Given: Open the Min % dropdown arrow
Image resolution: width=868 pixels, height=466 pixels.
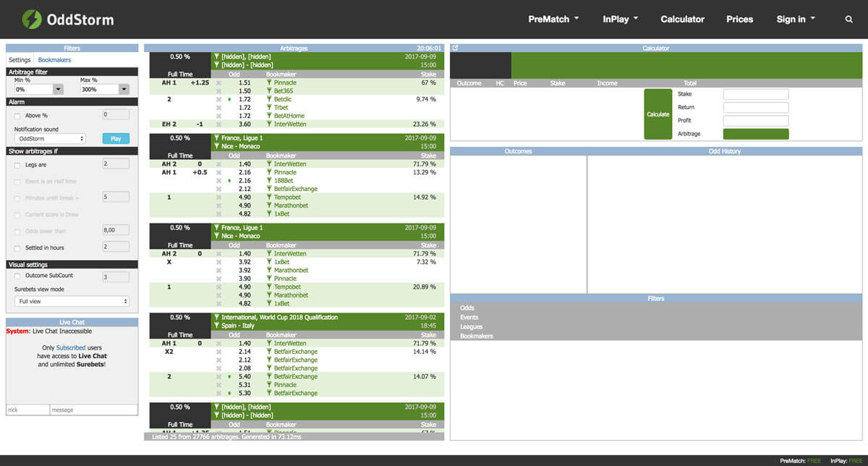Looking at the screenshot, I should (x=58, y=90).
